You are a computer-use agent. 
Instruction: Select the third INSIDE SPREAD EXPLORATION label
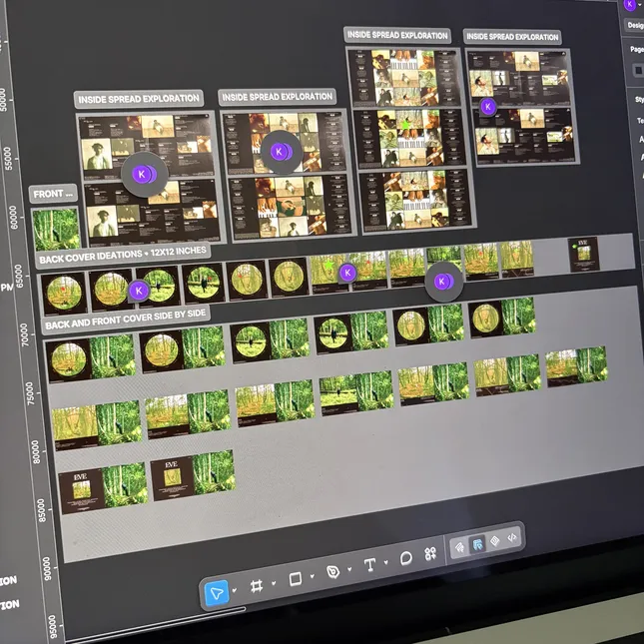(397, 35)
